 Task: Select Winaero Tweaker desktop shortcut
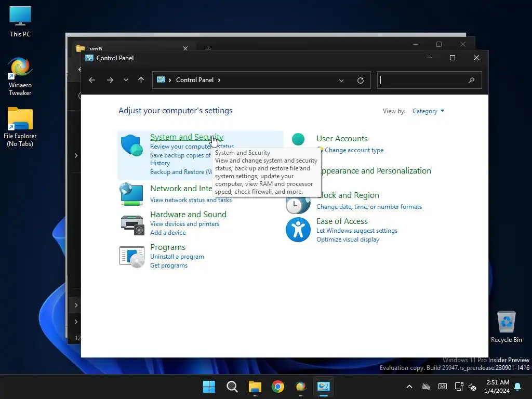(x=20, y=77)
